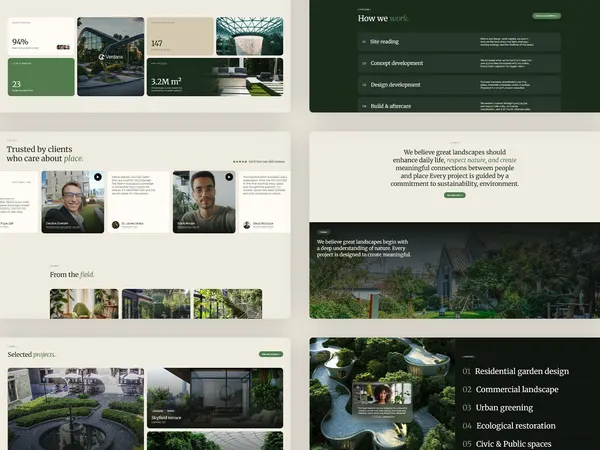Click the five-star rating summary
Image resolution: width=600 pixels, height=450 pixels.
click(x=259, y=161)
